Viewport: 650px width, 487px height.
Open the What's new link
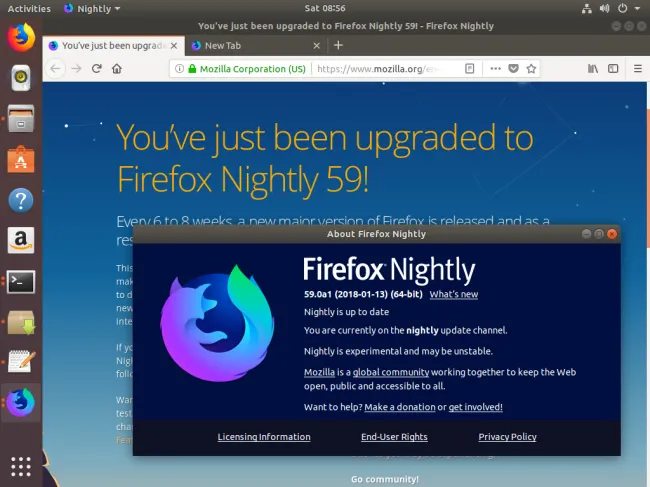pyautogui.click(x=454, y=294)
